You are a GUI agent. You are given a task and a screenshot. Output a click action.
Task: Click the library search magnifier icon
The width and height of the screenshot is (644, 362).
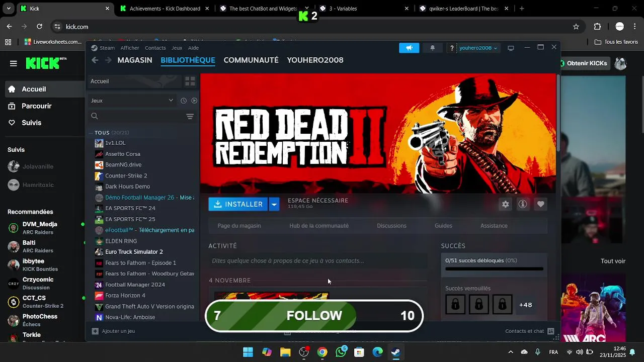pos(95,116)
